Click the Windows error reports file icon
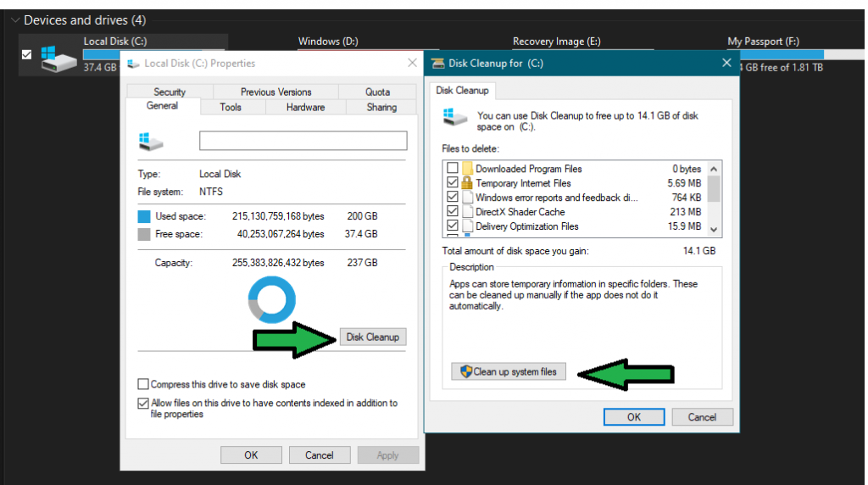Viewport: 868px width, 485px height. pyautogui.click(x=467, y=197)
